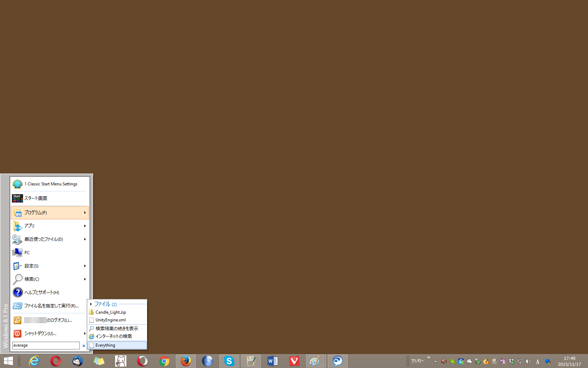
Task: Open the blue ball tray icon
Action: coord(548,361)
